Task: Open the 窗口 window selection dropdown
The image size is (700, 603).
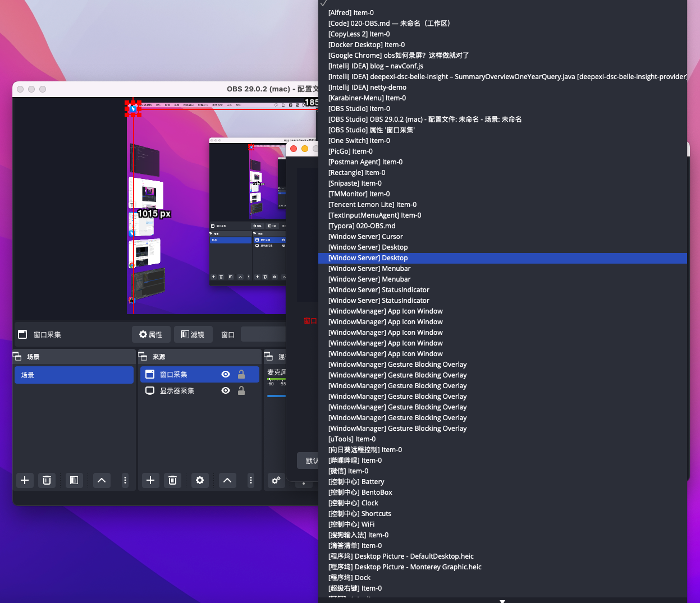Action: click(264, 334)
